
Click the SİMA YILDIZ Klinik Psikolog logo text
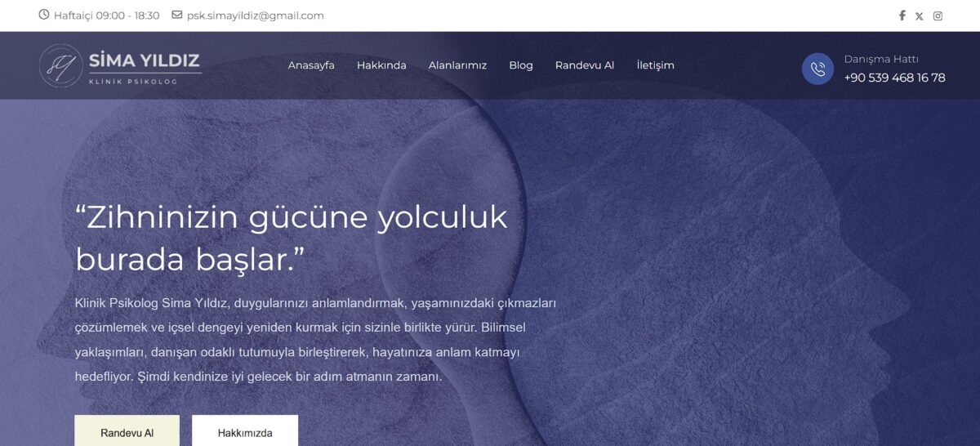145,66
